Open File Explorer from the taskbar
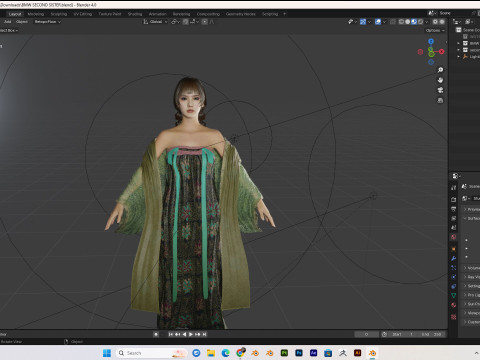The height and width of the screenshot is (360, 480). coord(211,353)
